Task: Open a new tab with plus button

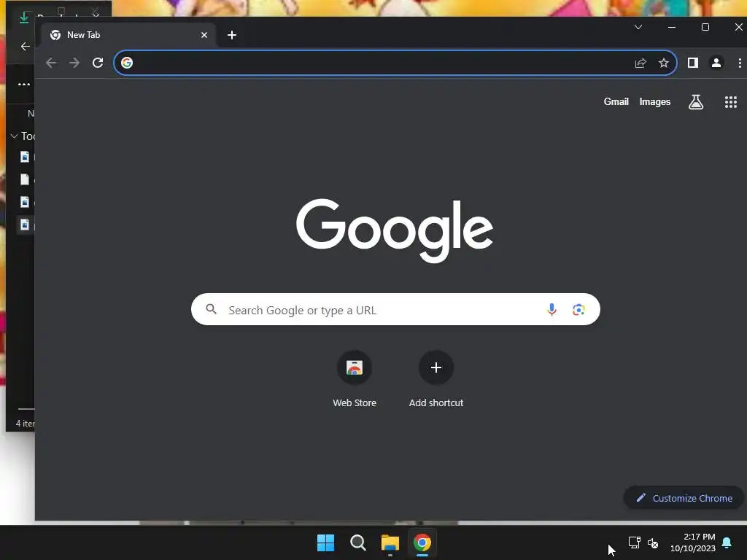Action: click(232, 35)
